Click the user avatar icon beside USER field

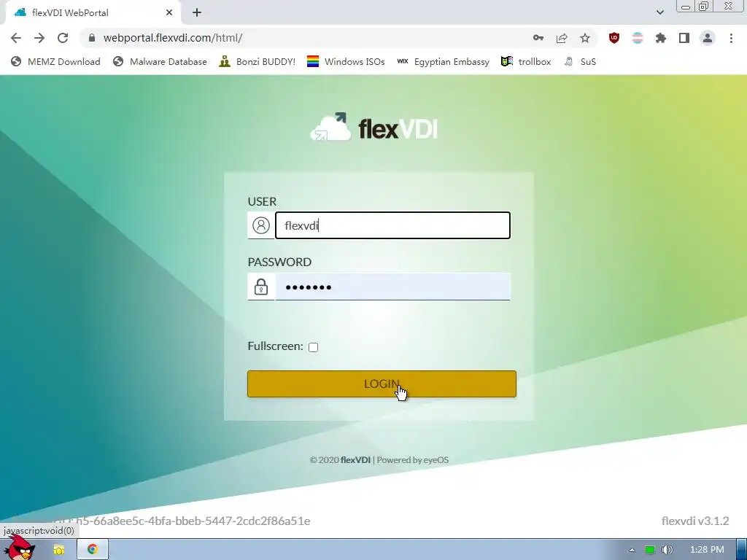coord(261,225)
